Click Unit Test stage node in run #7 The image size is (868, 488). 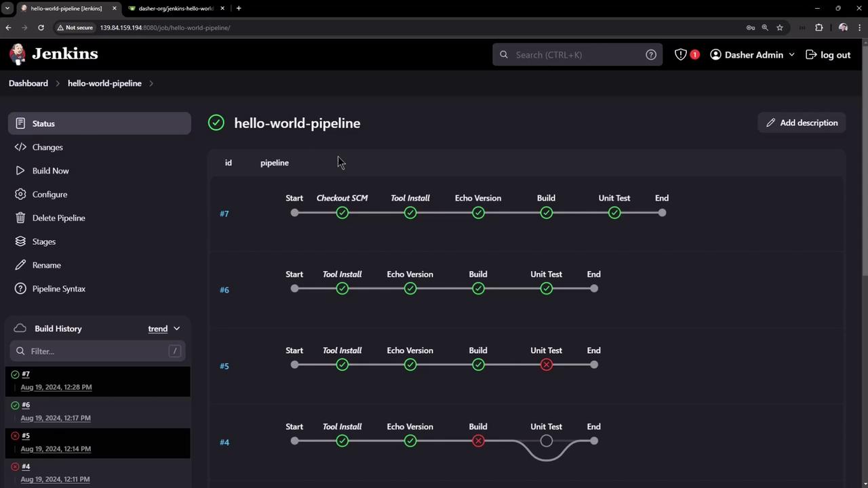614,213
